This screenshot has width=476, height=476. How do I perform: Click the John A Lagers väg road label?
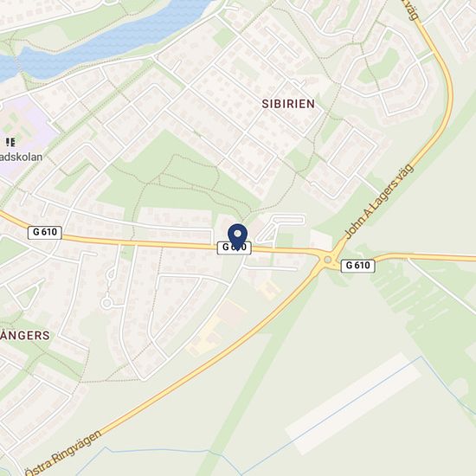click(x=380, y=202)
